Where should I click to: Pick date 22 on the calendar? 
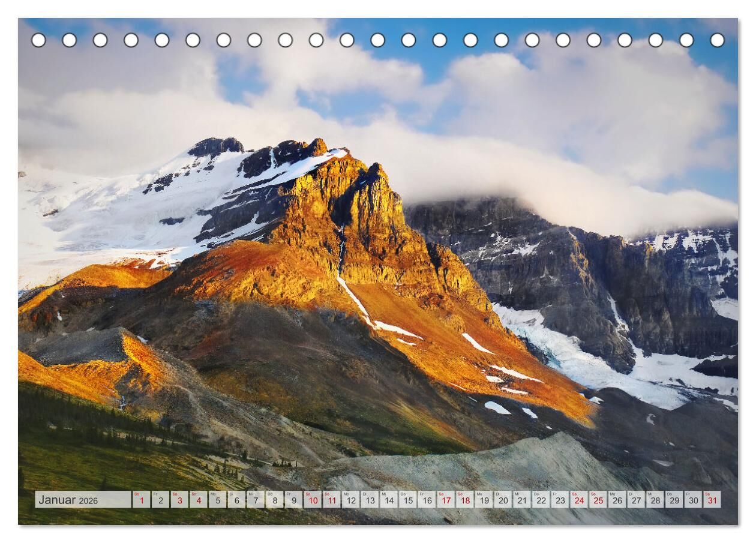[x=541, y=500]
